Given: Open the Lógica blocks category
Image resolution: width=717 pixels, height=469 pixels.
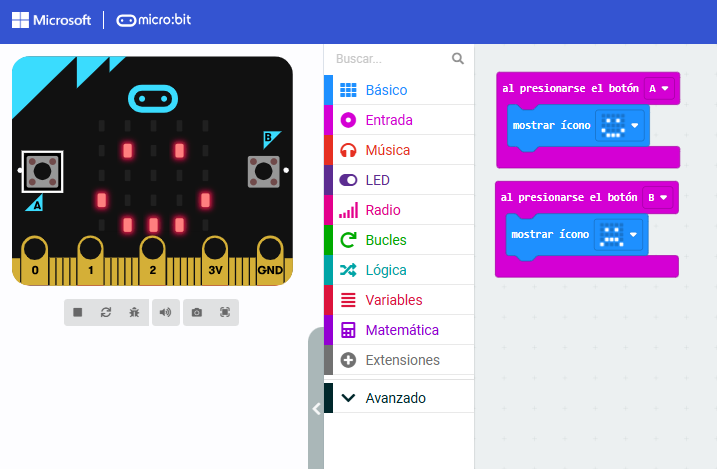Looking at the screenshot, I should [x=399, y=270].
